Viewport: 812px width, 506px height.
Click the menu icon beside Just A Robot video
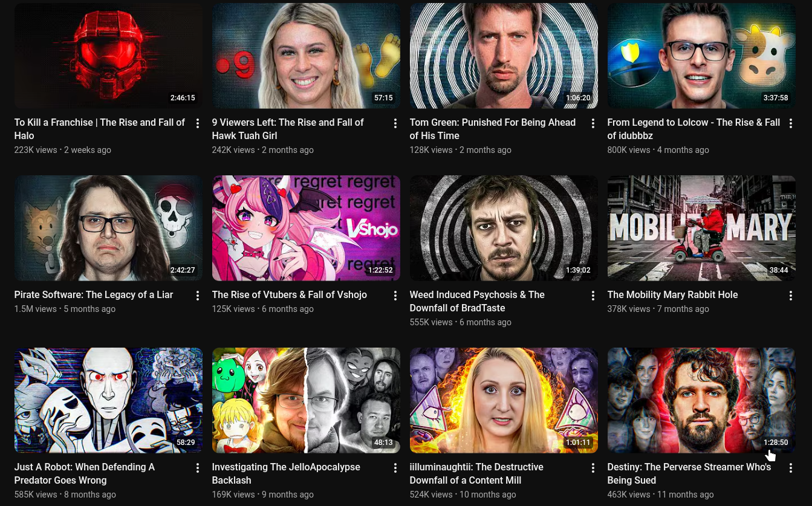tap(198, 468)
